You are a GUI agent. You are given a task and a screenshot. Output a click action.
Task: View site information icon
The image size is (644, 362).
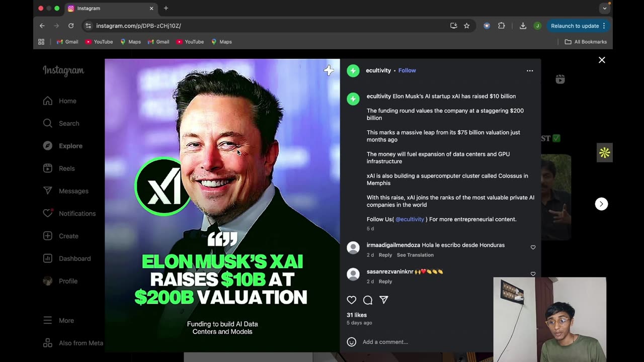coord(88,26)
